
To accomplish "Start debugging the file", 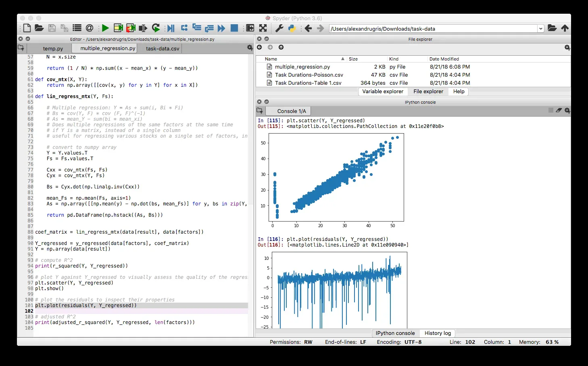I will point(171,28).
